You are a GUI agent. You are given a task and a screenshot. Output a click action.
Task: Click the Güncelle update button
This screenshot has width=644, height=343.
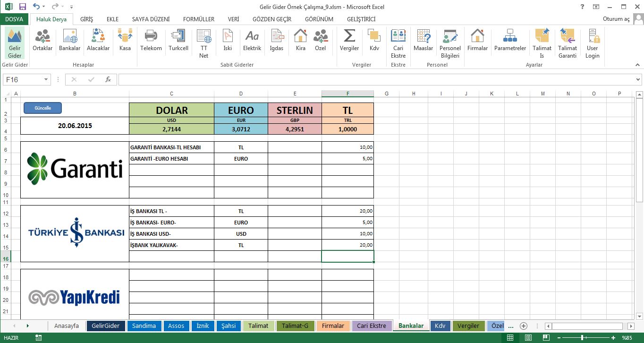[x=43, y=108]
